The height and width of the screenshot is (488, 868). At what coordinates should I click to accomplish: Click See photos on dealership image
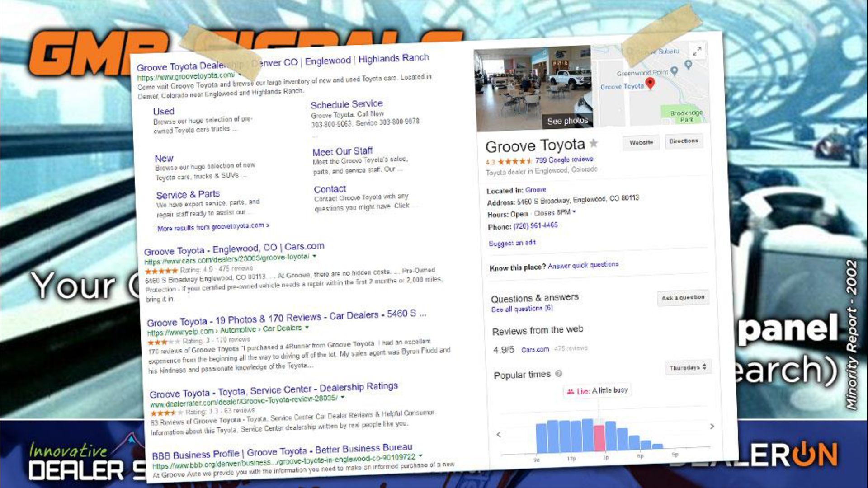click(x=567, y=121)
